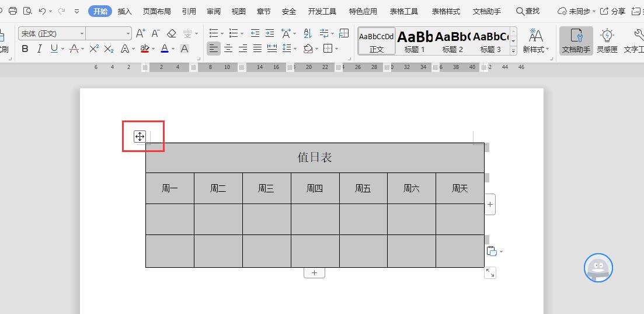Clear formatting with eraser icon
Screen dimensions: 644x314
(172, 33)
